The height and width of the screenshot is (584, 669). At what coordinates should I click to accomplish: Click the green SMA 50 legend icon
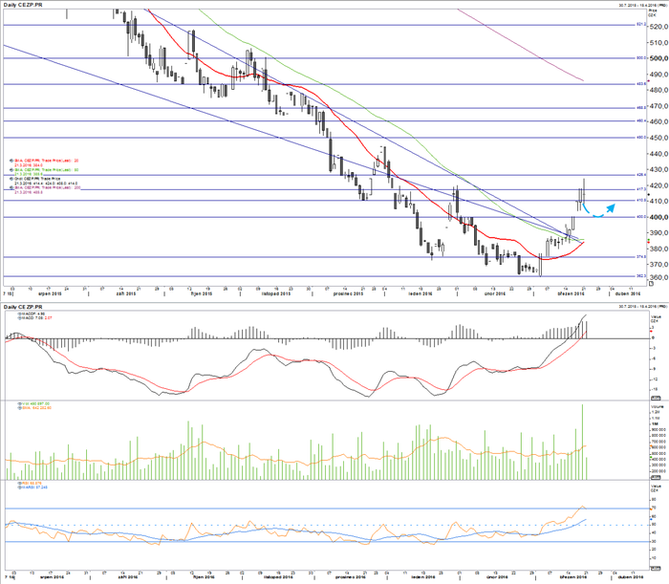point(11,170)
